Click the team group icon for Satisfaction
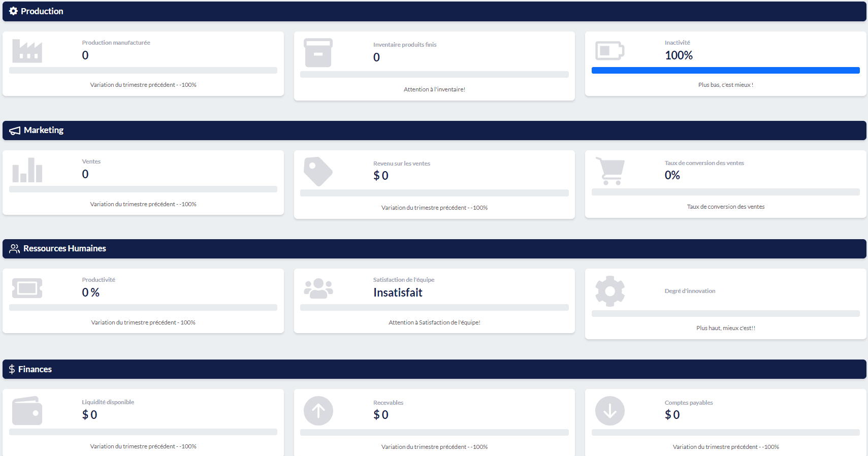This screenshot has height=456, width=868. click(318, 288)
